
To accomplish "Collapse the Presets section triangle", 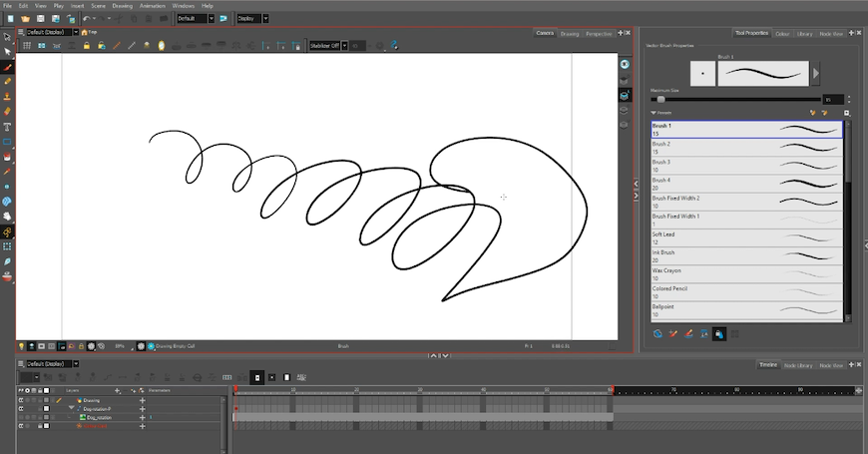I will point(653,113).
